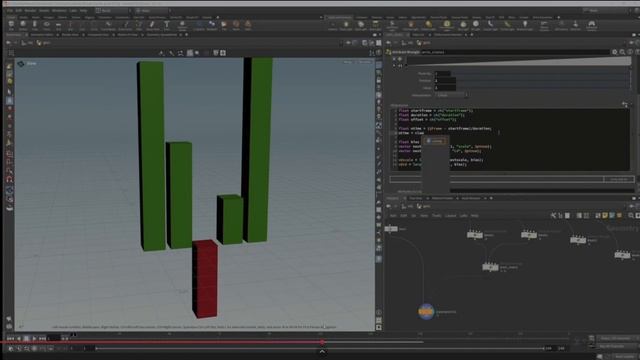640x360 pixels.
Task: Open the parameter pane gear menu
Action: [615, 52]
